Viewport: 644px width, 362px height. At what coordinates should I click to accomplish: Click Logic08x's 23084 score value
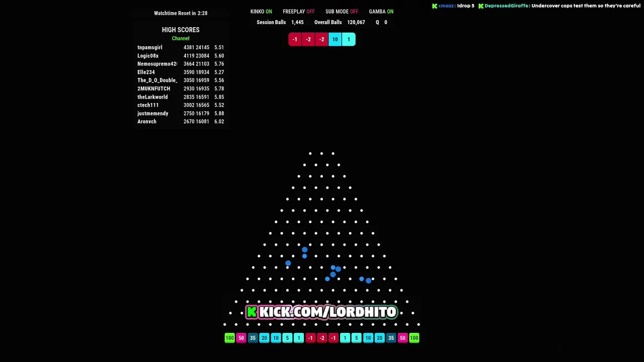coord(203,56)
